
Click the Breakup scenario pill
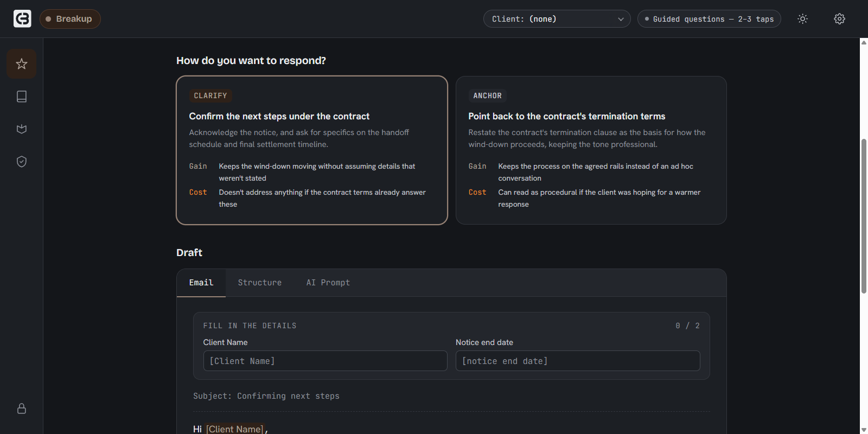(x=70, y=19)
